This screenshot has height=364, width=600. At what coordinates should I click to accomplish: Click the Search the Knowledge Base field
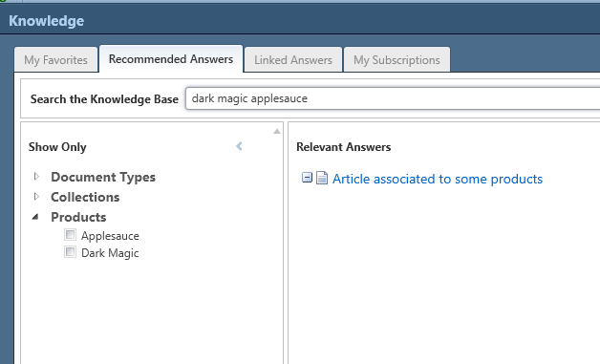coord(393,98)
